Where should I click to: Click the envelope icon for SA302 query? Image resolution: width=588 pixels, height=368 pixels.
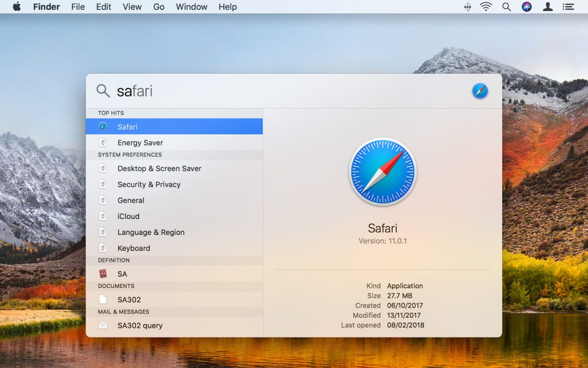pos(103,325)
